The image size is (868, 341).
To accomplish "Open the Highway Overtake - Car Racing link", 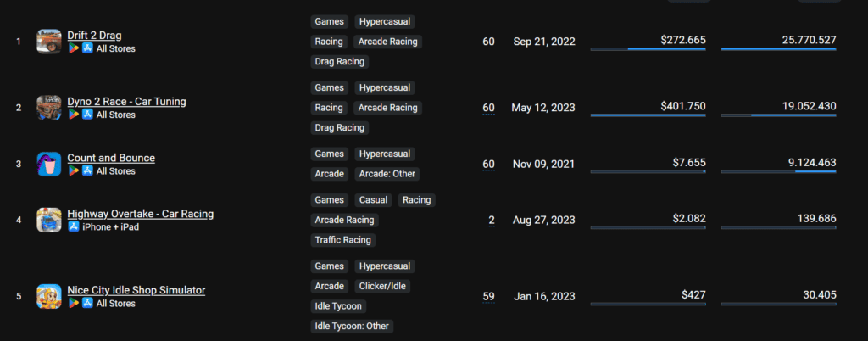I will tap(141, 214).
